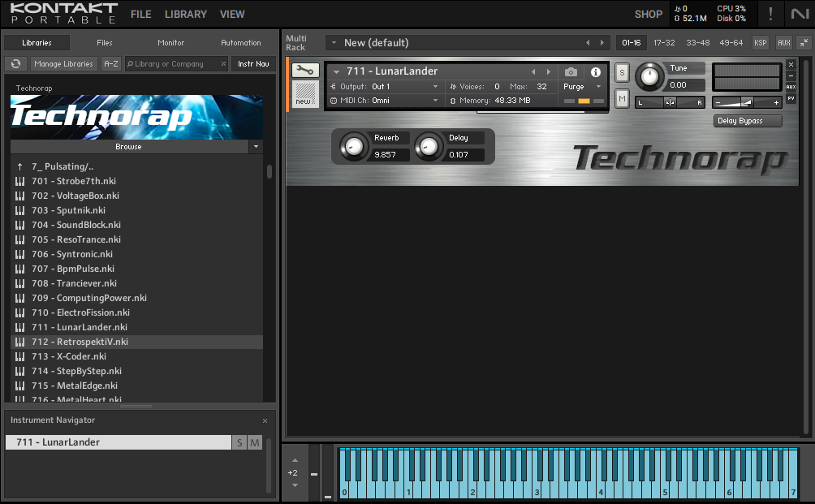The image size is (815, 504).
Task: Select rack page 33-48
Action: coord(697,42)
